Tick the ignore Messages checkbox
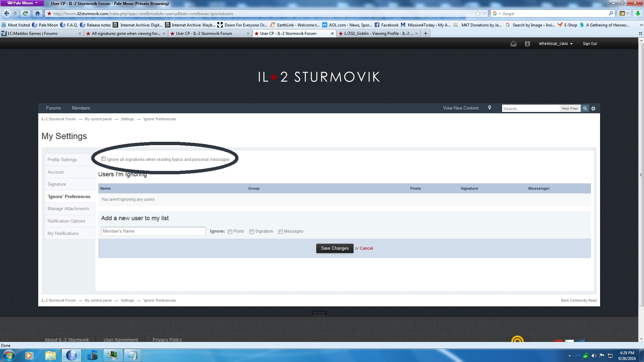The image size is (644, 362). [280, 232]
